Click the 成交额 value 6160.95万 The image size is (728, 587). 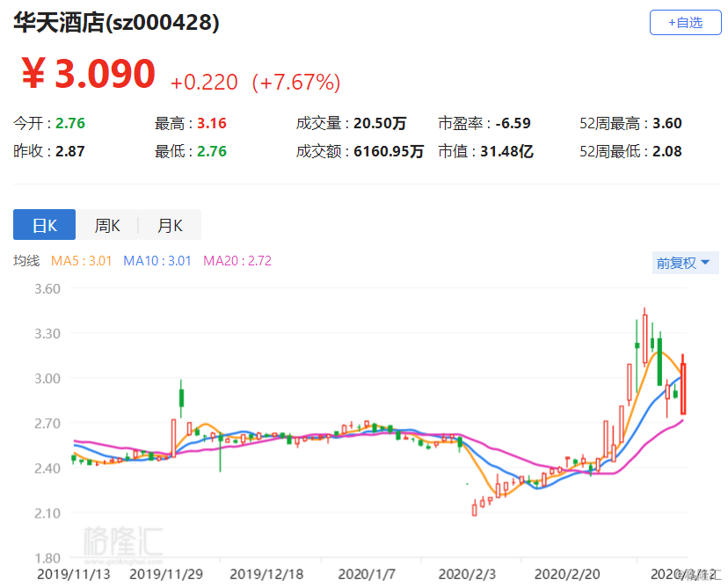coord(389,151)
